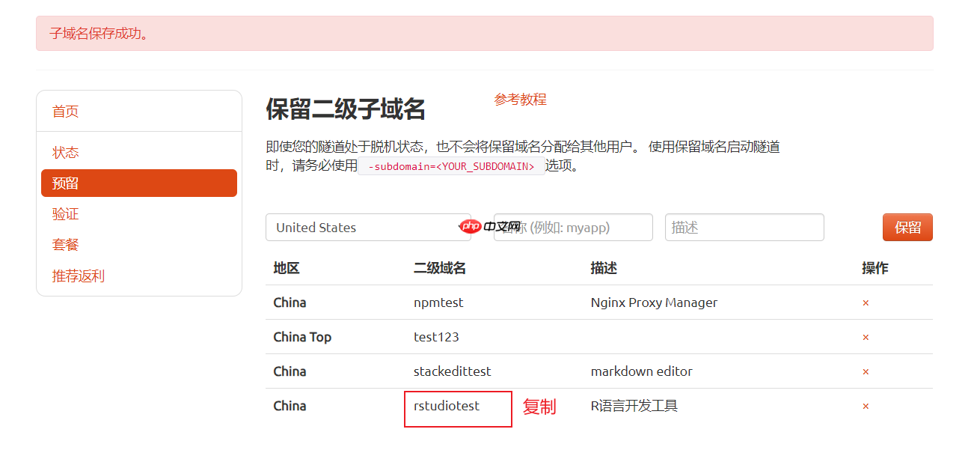Navigate to 首页 in the sidebar
The width and height of the screenshot is (980, 453).
click(x=65, y=111)
